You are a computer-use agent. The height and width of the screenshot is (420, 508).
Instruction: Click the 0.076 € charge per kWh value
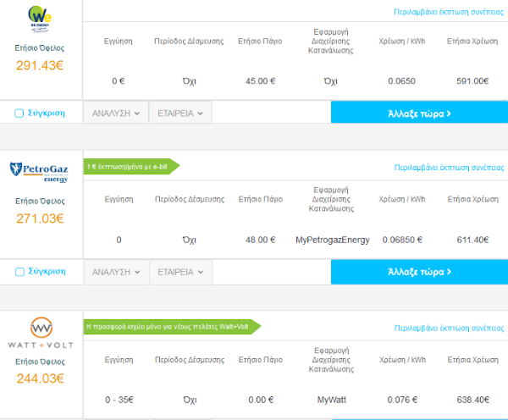click(402, 400)
